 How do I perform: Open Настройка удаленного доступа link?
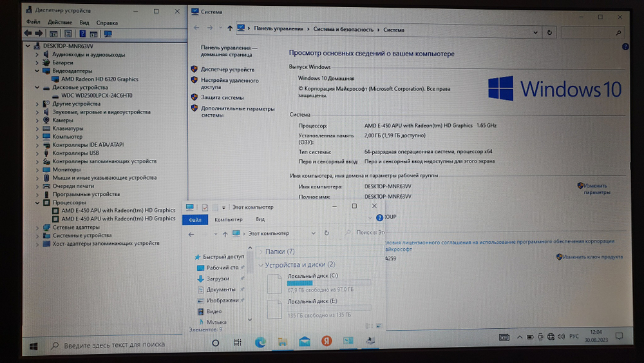point(230,83)
